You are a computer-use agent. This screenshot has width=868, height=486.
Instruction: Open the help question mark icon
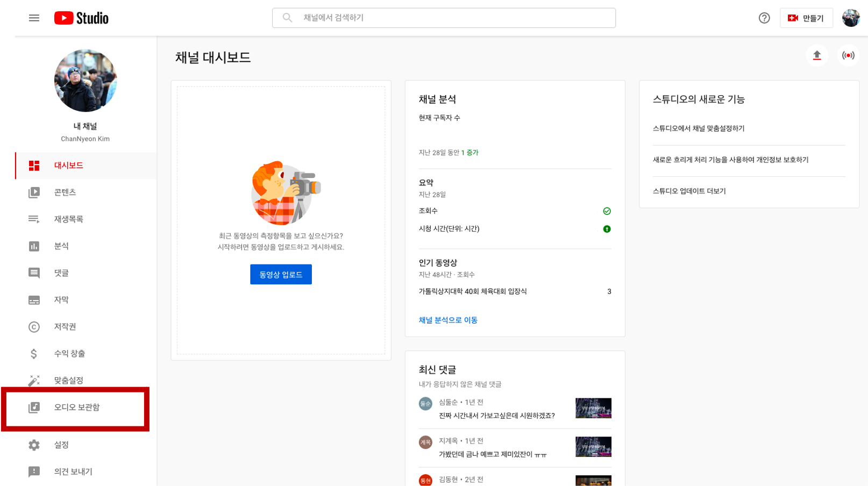[764, 18]
